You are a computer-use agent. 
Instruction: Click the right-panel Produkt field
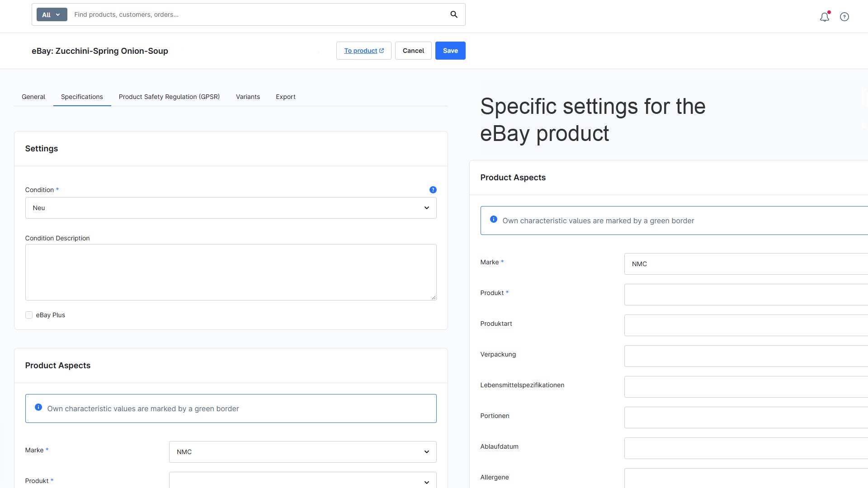(746, 295)
